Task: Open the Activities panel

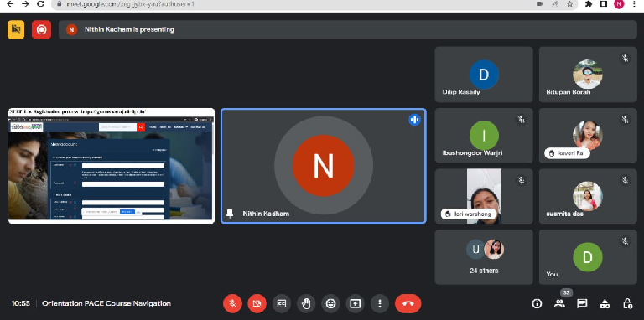Action: pos(605,303)
